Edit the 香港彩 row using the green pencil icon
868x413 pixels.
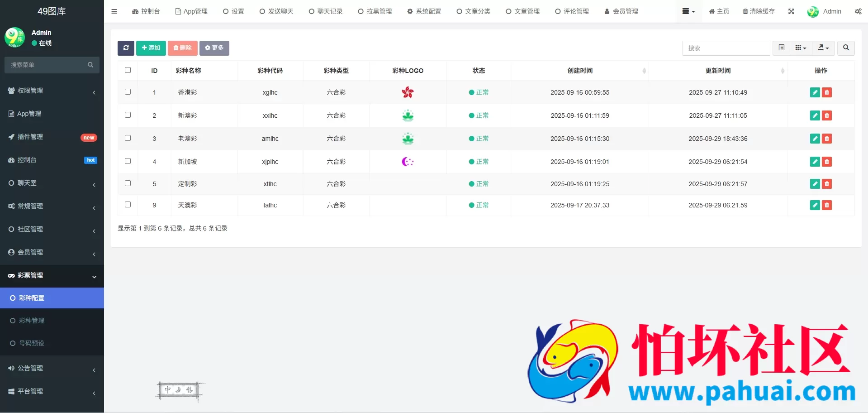tap(815, 92)
